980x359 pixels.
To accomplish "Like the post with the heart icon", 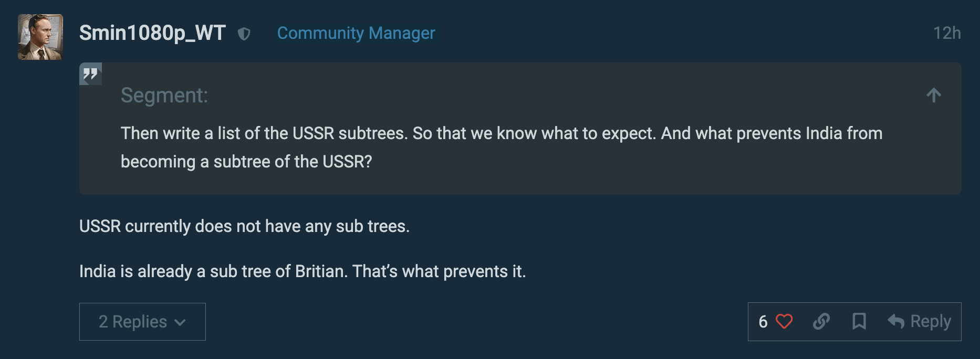I will [x=784, y=321].
